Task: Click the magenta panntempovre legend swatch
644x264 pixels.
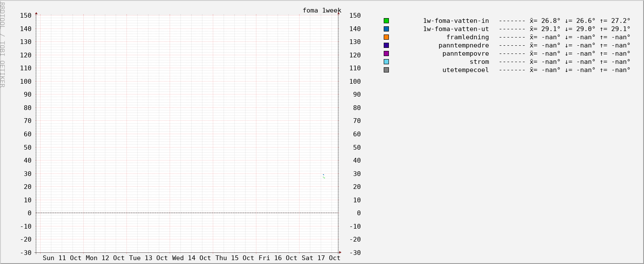Action: coord(386,53)
